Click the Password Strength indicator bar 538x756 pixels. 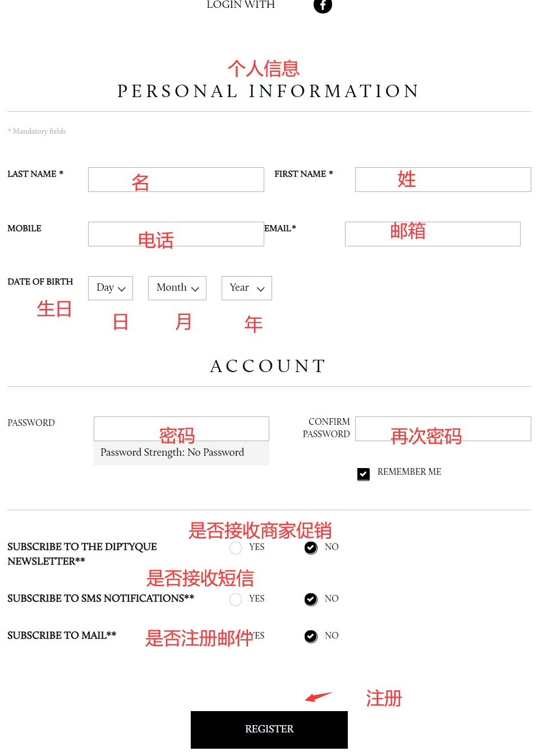click(181, 453)
